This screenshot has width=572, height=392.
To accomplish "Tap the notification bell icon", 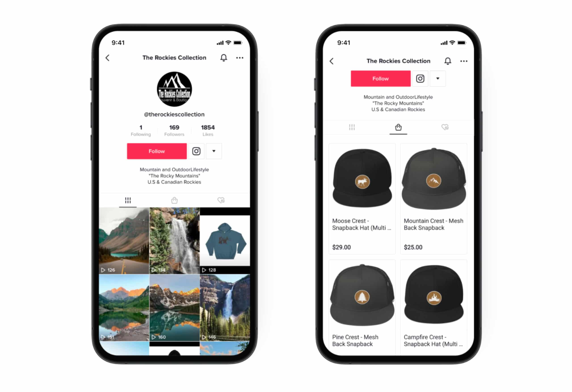I will 224,58.
